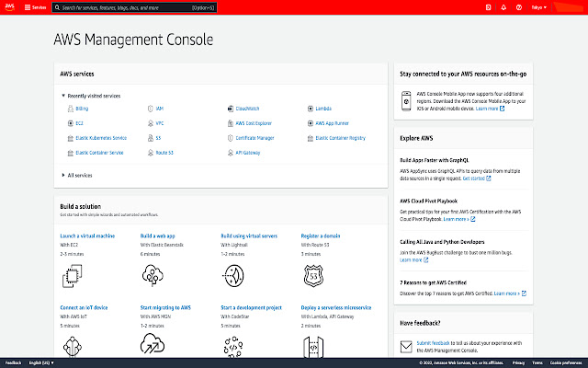This screenshot has width=588, height=368.
Task: Open EC2 from recently visited services
Action: pos(79,122)
